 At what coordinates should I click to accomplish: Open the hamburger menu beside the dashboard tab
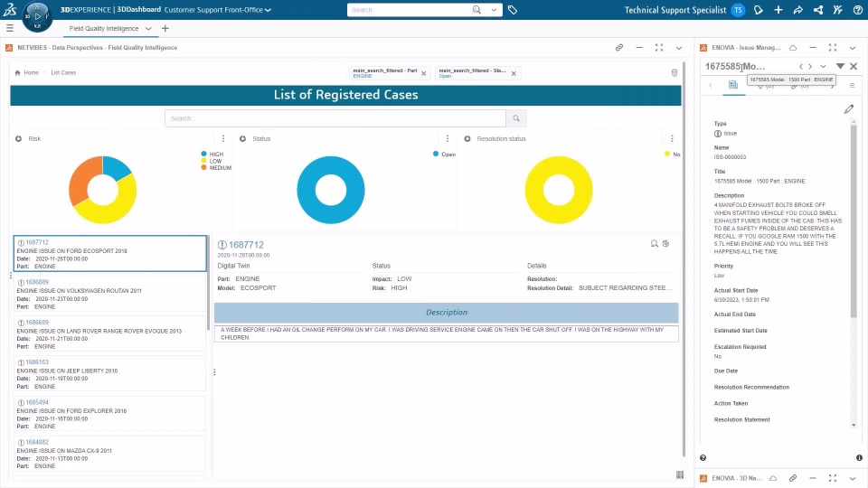(9, 28)
